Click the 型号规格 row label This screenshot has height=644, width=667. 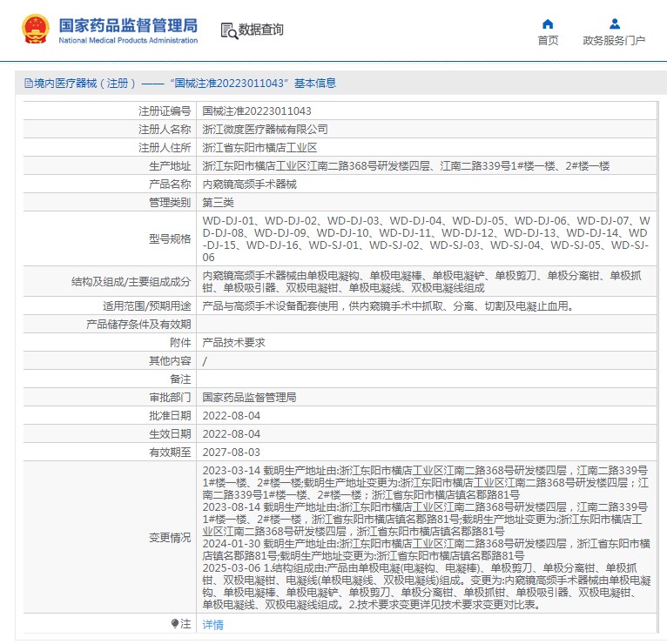coord(170,239)
